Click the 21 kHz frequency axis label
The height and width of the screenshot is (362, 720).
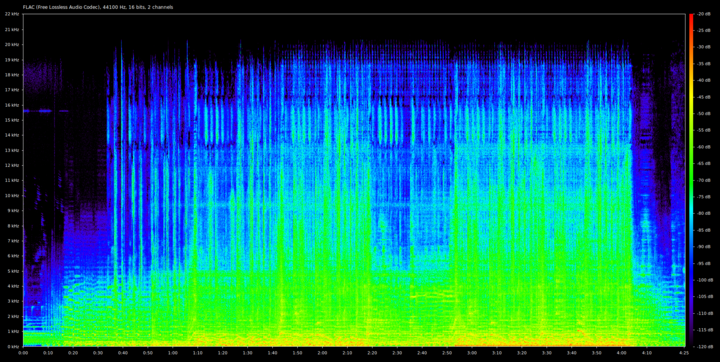tap(11, 29)
